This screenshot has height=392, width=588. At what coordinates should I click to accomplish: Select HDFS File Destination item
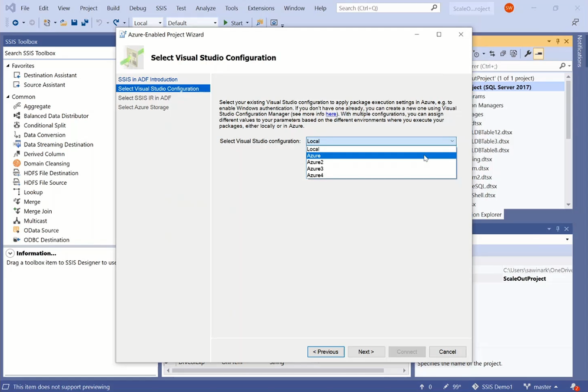[51, 173]
